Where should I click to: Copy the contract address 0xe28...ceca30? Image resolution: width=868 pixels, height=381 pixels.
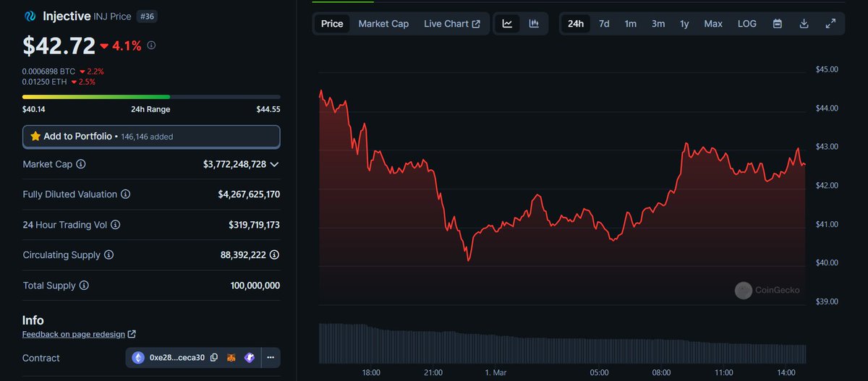[x=214, y=358]
